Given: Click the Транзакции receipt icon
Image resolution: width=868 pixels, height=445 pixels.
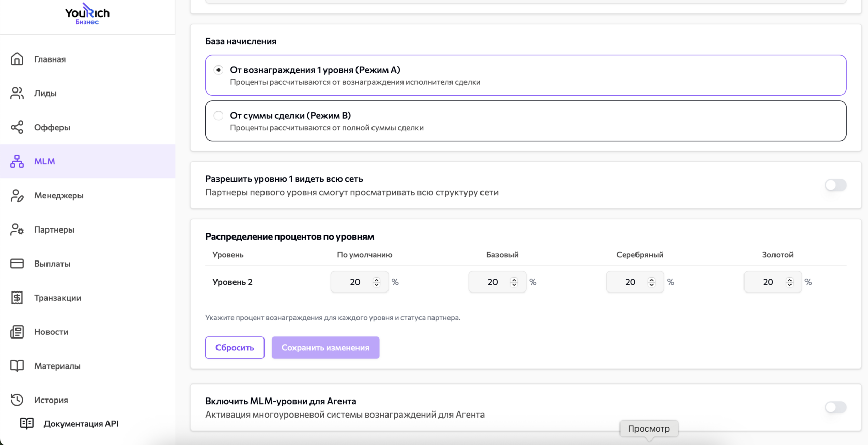Looking at the screenshot, I should (17, 298).
